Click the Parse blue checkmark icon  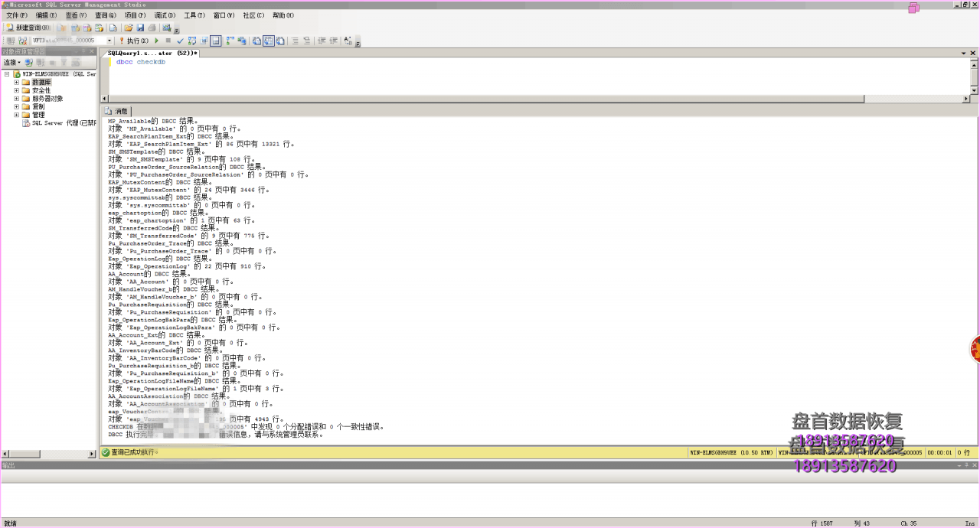point(180,41)
